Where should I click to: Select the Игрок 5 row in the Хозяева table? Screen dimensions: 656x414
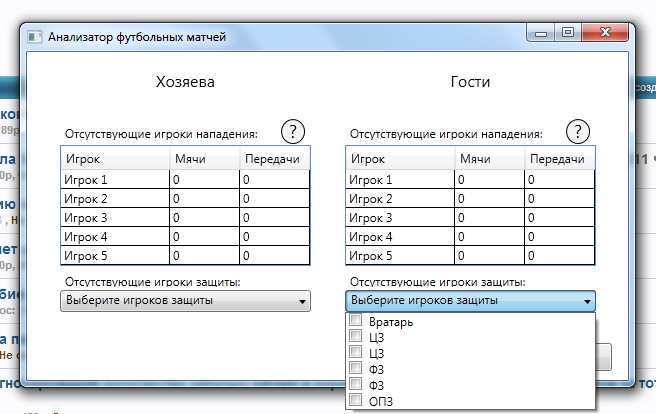(115, 255)
